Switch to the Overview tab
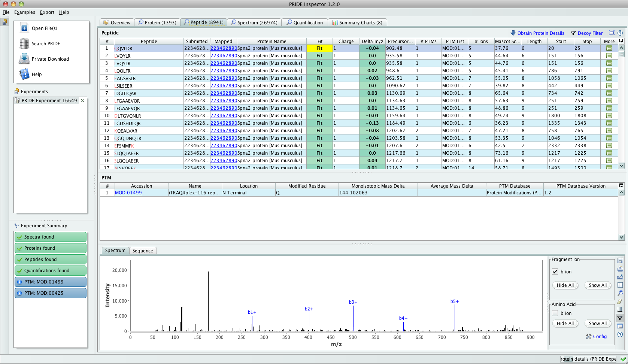The height and width of the screenshot is (364, 628). tap(117, 22)
